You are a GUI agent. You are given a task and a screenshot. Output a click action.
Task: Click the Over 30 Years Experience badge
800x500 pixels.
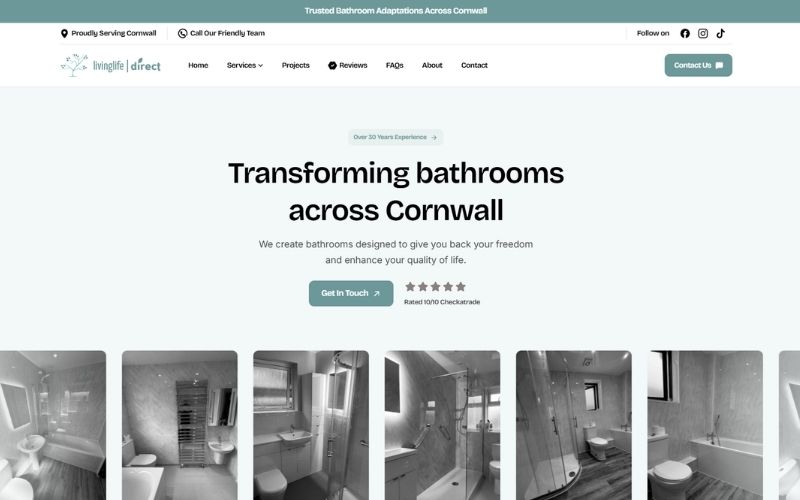coord(395,137)
